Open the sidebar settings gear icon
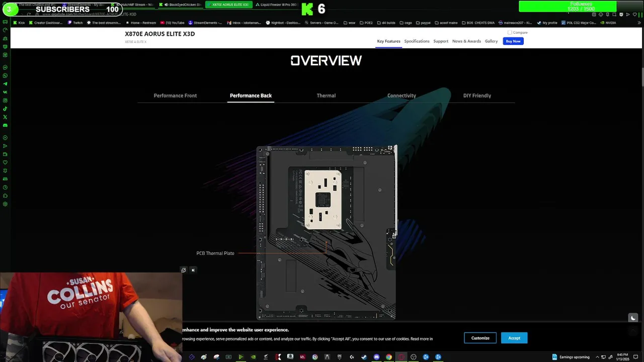This screenshot has width=644, height=362. (x=5, y=204)
